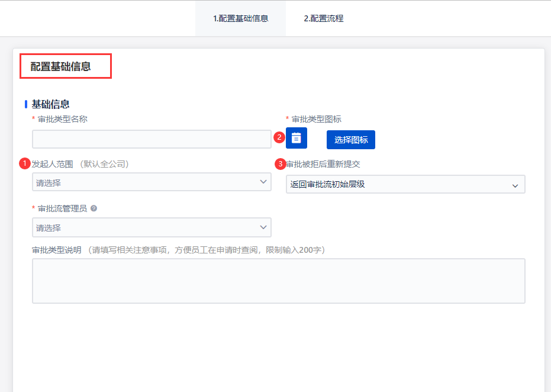Click the 审批类型说明 label text
Viewport: 551px width, 392px height.
point(57,250)
